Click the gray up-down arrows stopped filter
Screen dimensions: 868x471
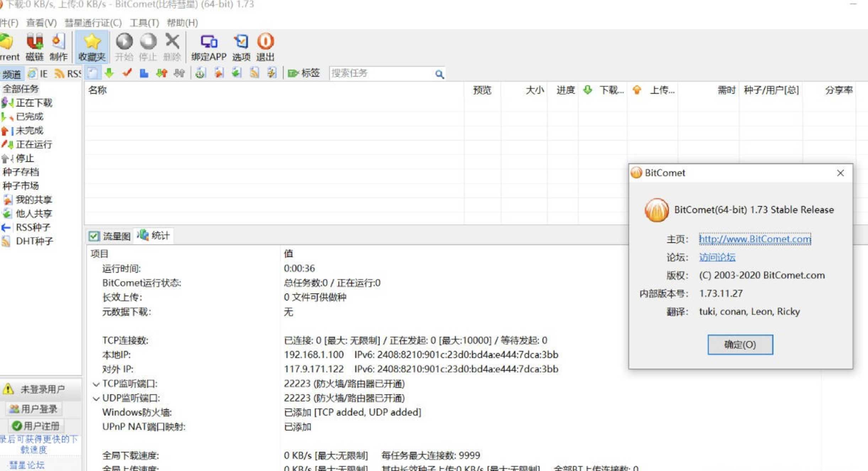point(179,73)
